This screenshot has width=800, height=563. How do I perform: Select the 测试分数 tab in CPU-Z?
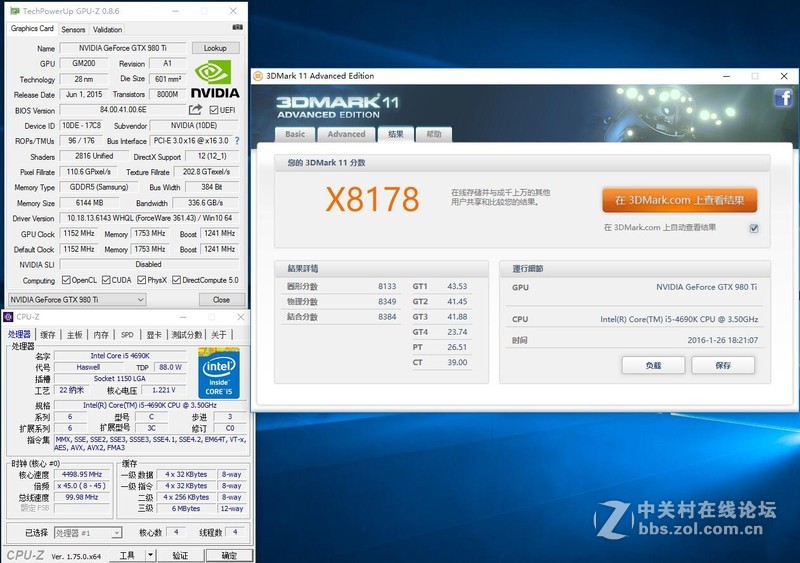click(x=187, y=335)
